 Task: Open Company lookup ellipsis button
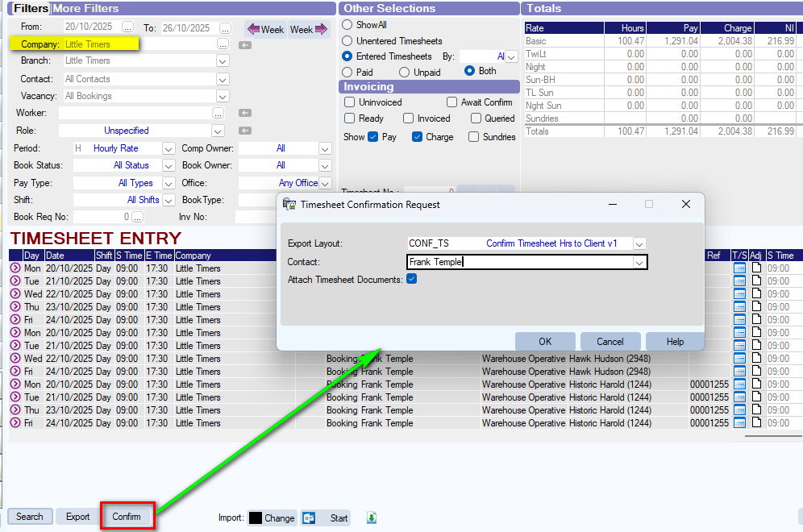click(x=223, y=44)
